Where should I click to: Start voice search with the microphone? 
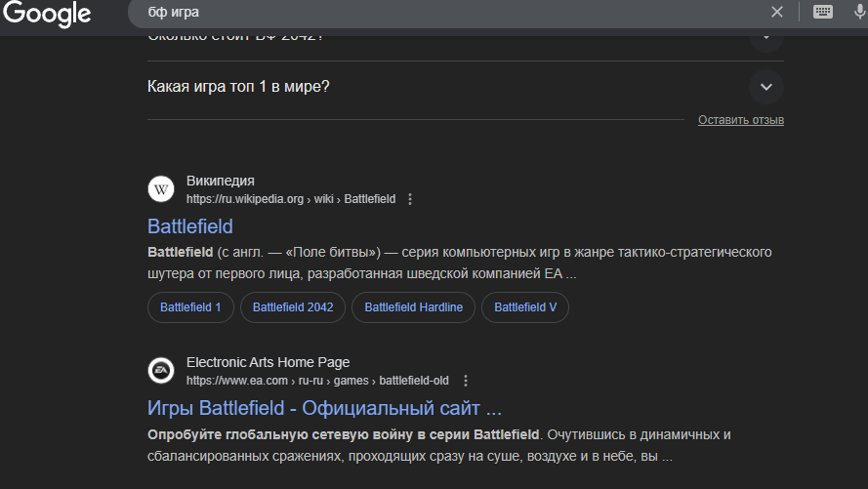point(859,12)
